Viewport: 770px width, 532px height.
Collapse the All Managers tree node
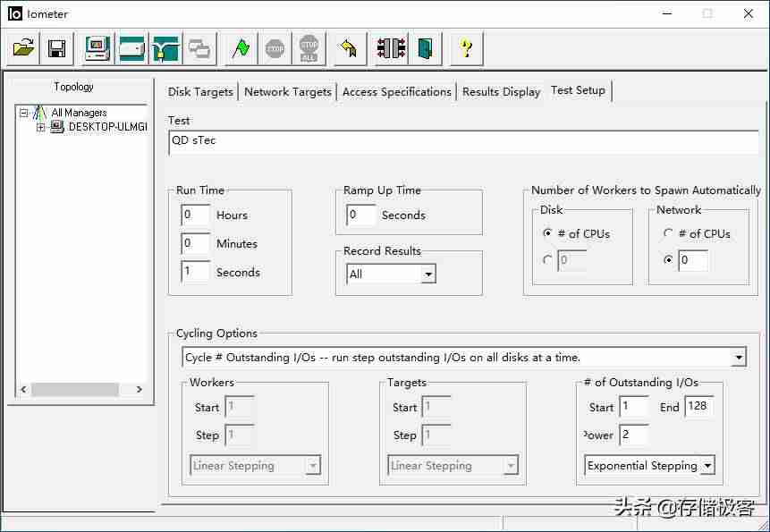tap(23, 114)
